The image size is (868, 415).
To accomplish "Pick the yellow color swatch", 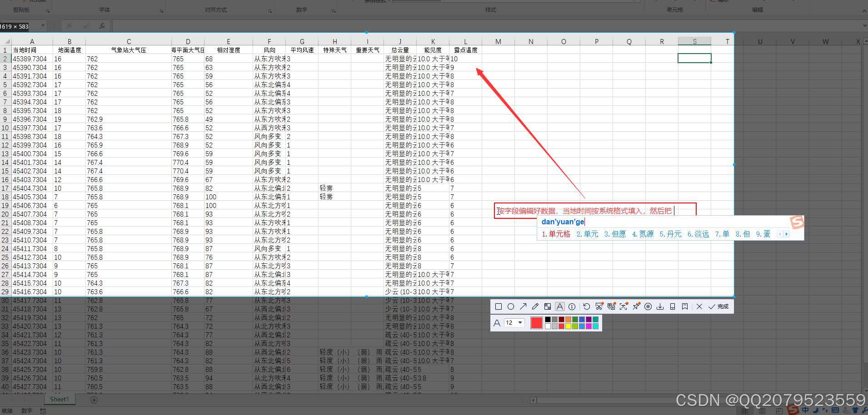I will 568,326.
